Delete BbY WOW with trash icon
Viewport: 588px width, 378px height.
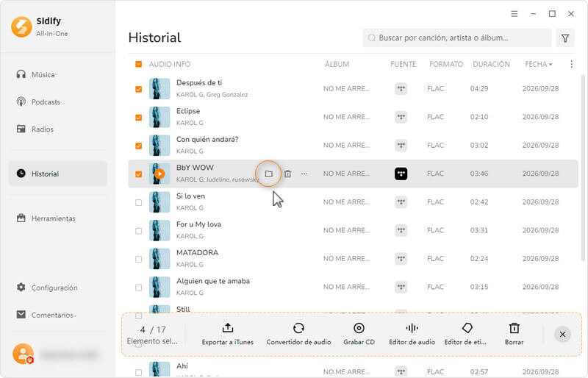pyautogui.click(x=287, y=174)
